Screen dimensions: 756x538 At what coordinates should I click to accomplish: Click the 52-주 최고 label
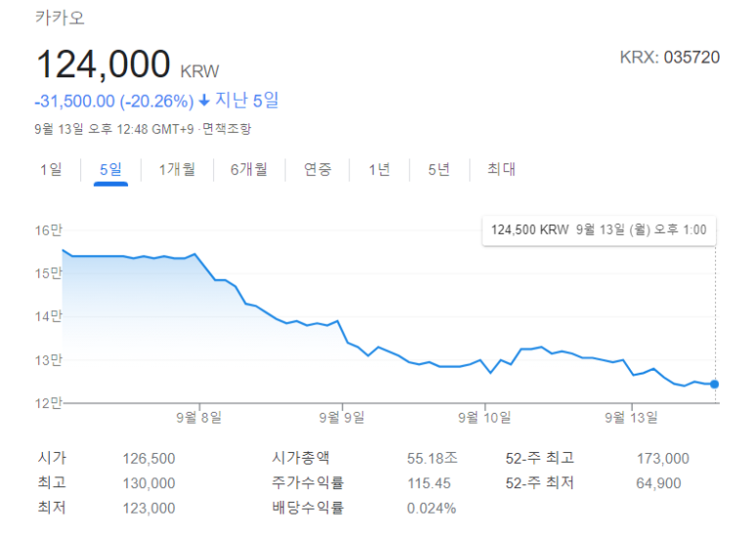coord(540,458)
